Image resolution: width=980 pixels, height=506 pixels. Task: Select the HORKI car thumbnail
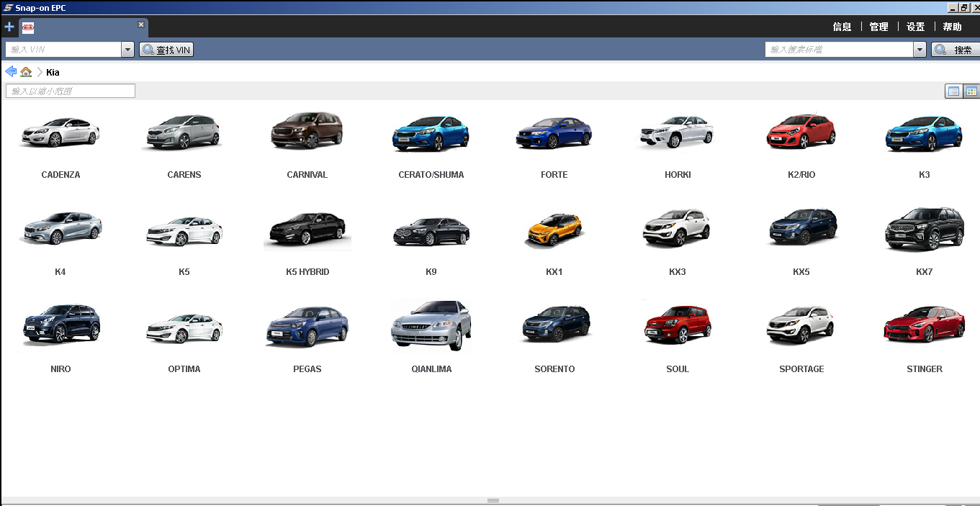click(677, 132)
